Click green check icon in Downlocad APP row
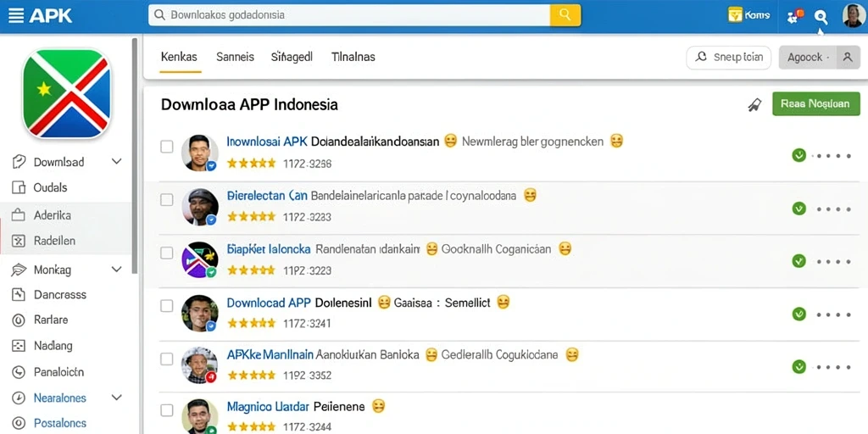 (x=798, y=314)
